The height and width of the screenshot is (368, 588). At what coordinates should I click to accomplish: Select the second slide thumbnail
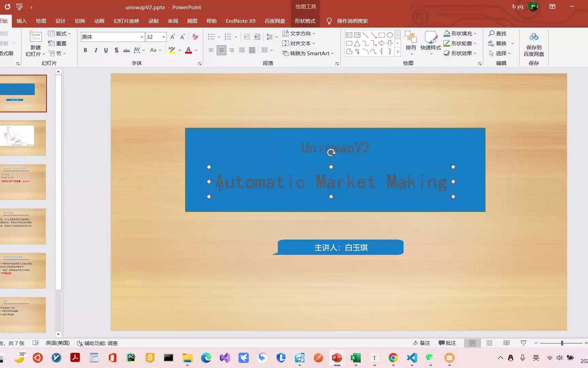coord(23,138)
